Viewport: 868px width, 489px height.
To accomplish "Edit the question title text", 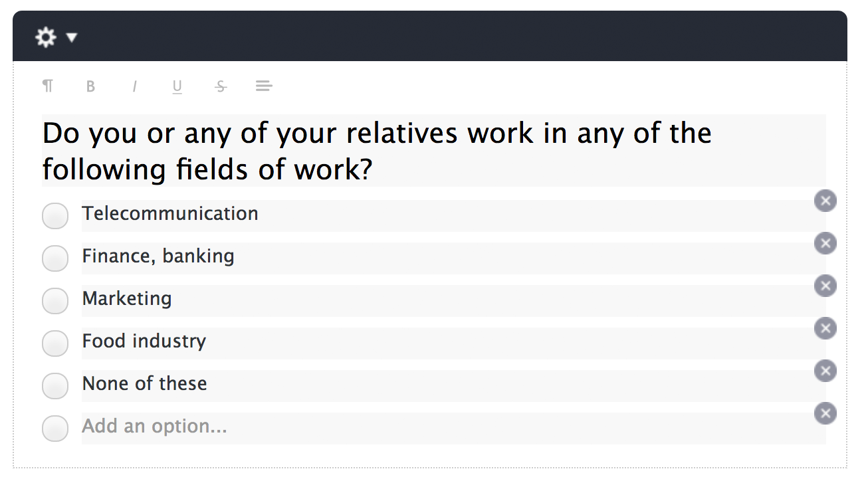I will (x=433, y=151).
